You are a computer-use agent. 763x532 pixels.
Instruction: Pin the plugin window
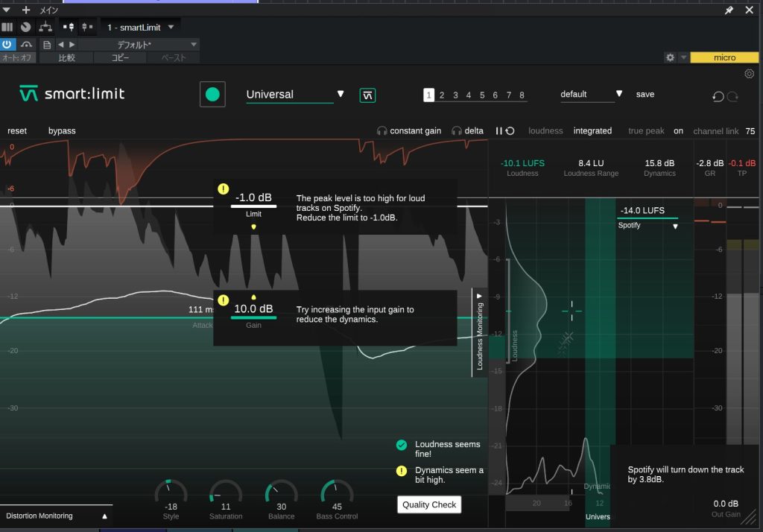[x=729, y=10]
